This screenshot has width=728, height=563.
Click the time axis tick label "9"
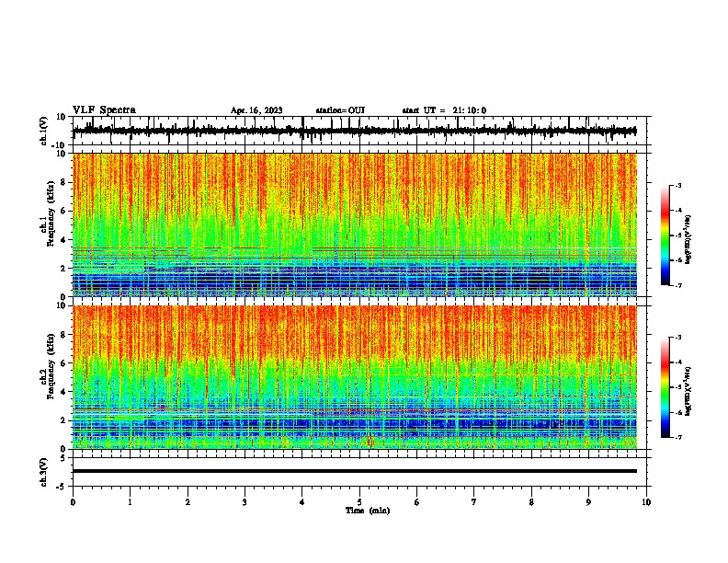pos(588,502)
